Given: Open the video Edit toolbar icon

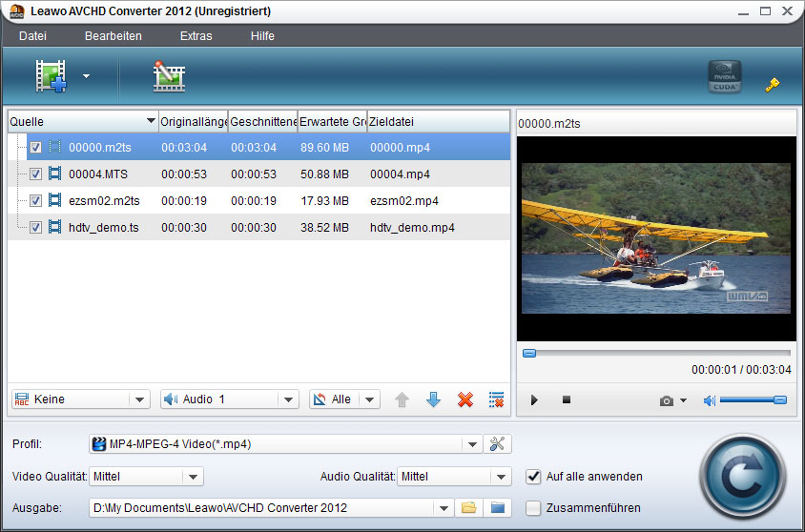Looking at the screenshot, I should [x=169, y=76].
